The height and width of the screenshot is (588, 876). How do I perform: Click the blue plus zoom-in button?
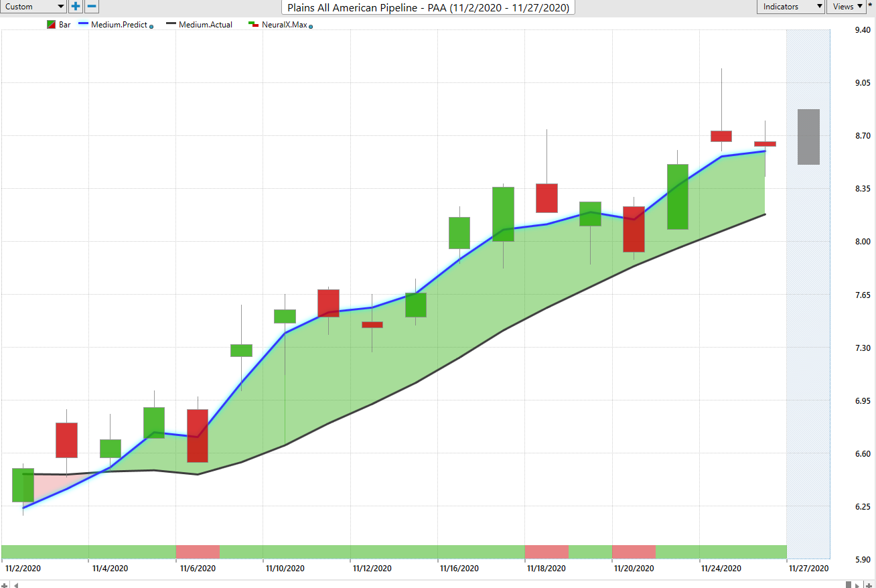click(76, 7)
